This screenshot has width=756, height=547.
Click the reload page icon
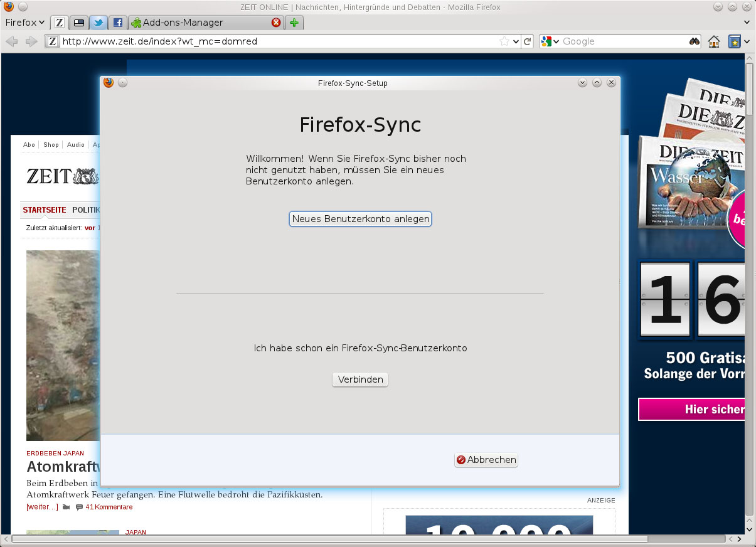527,41
